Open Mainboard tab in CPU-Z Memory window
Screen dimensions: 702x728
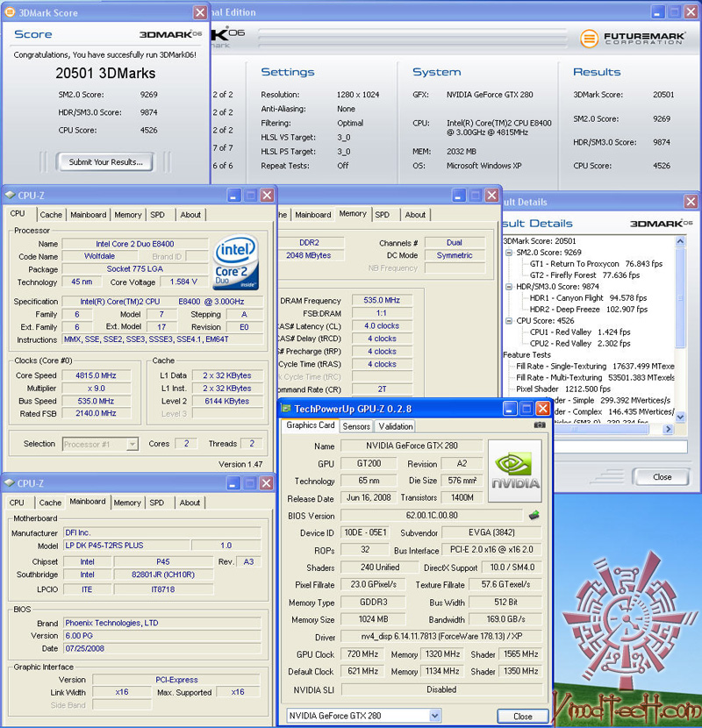(x=313, y=215)
